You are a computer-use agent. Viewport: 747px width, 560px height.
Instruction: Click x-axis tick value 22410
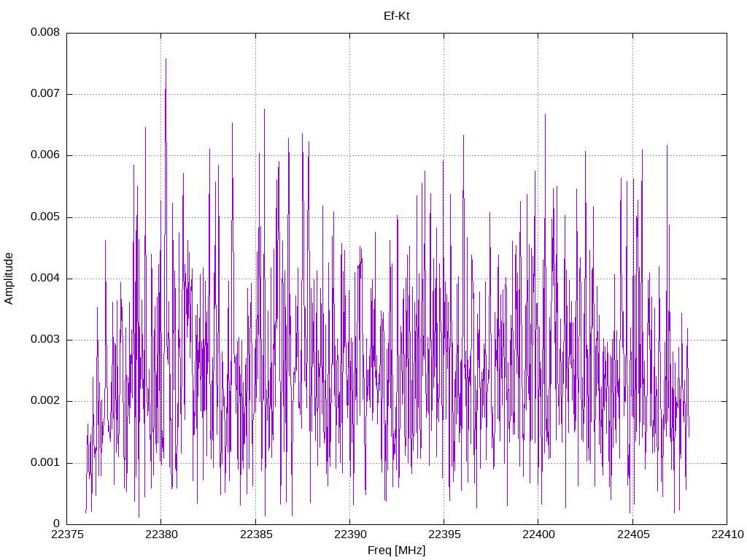[x=727, y=534]
